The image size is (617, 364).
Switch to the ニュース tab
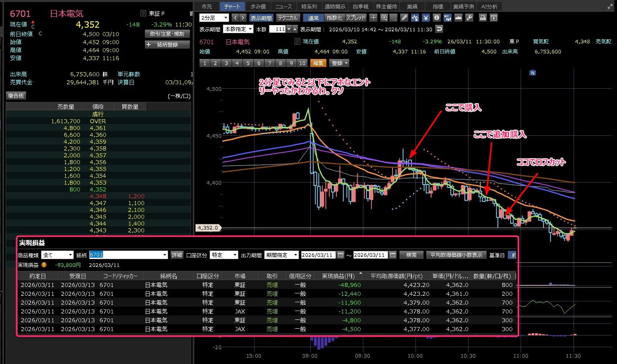[283, 6]
